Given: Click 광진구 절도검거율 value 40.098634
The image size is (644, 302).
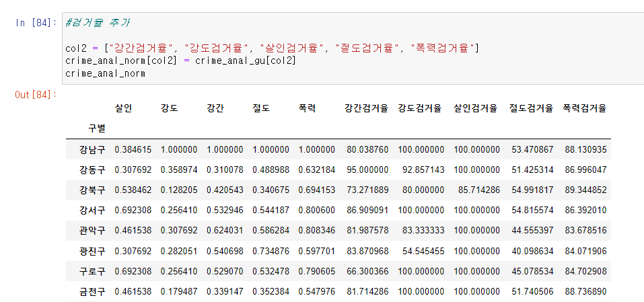Looking at the screenshot, I should (533, 251).
